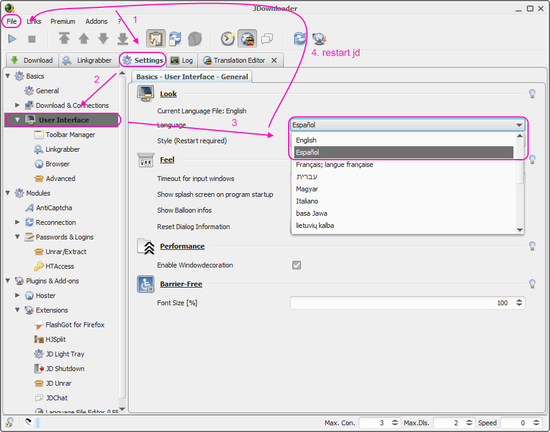Image resolution: width=550 pixels, height=432 pixels.
Task: Move selected item up arrow icon
Action: click(83, 39)
